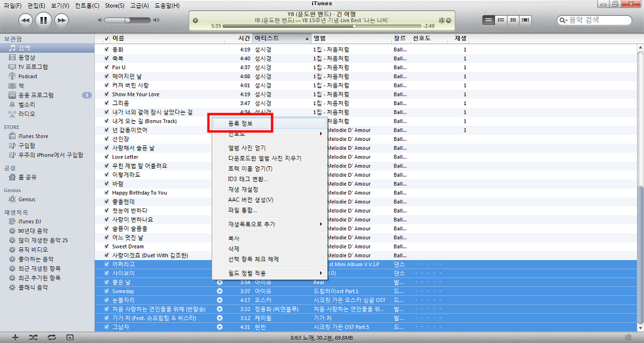
Task: Uncheck the song 동화
Action: pos(107,49)
